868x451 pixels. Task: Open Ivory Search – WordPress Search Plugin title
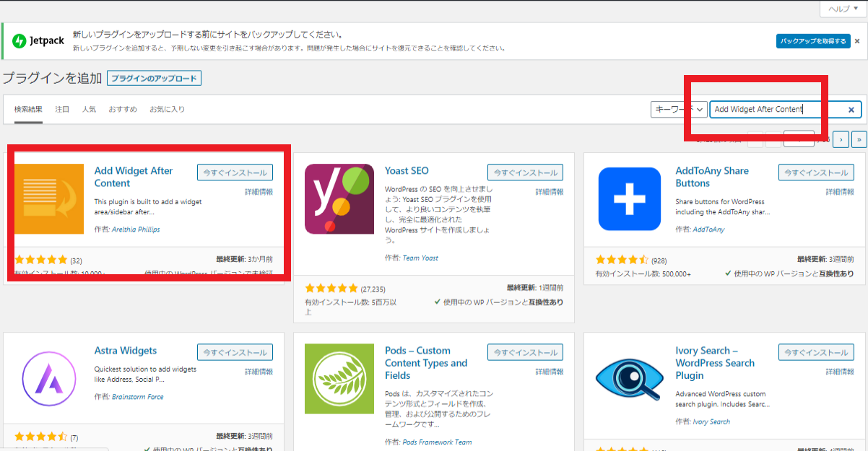(x=715, y=363)
